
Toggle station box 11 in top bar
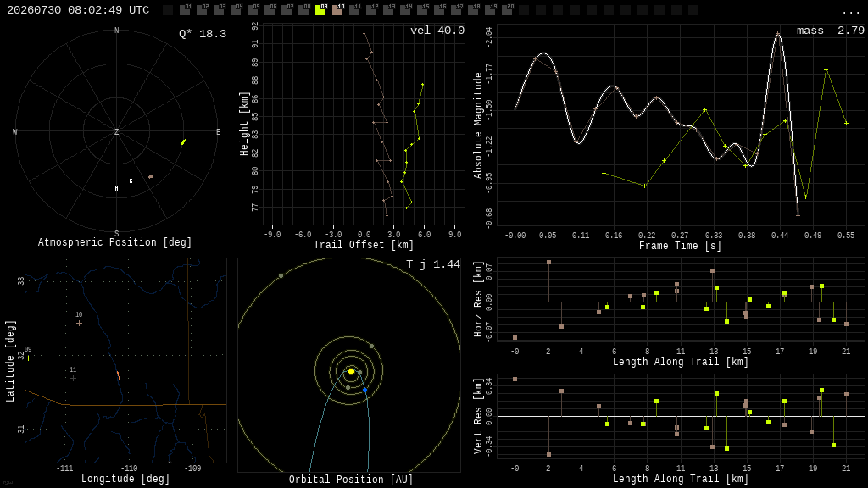point(354,10)
